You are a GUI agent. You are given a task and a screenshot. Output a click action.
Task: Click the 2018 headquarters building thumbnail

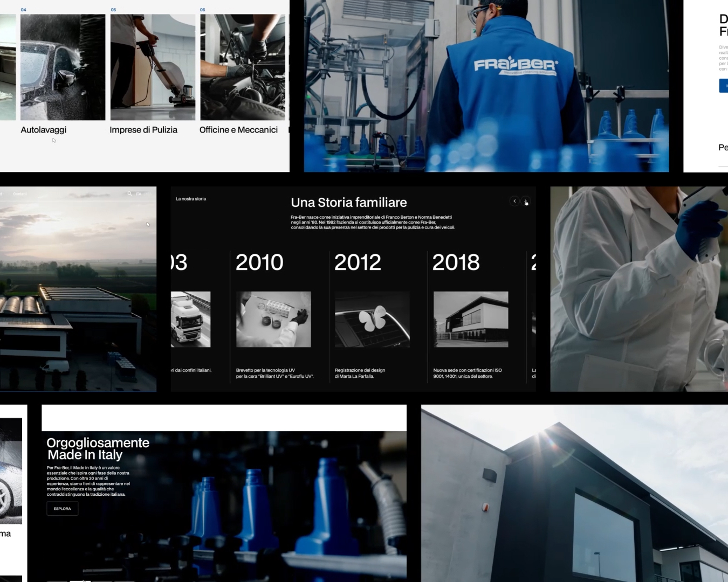click(471, 319)
